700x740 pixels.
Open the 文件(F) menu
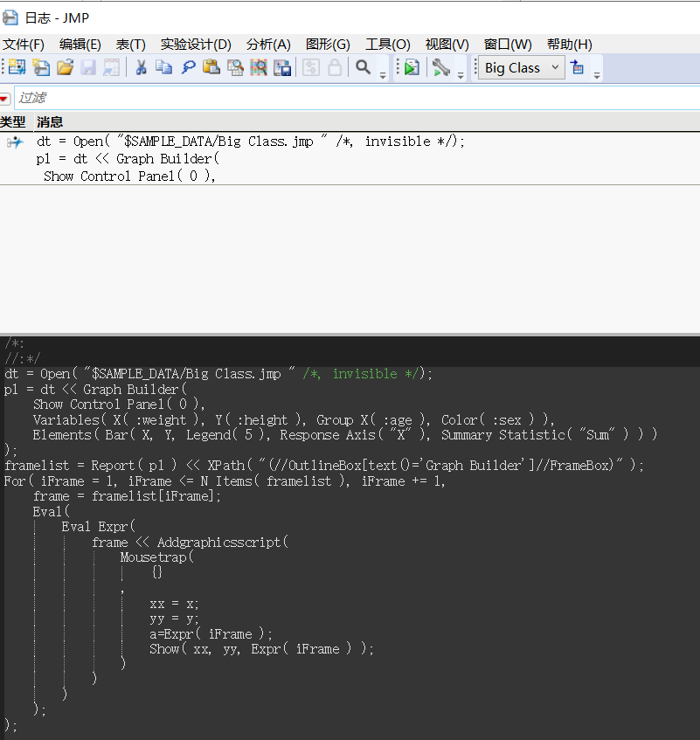[x=24, y=45]
